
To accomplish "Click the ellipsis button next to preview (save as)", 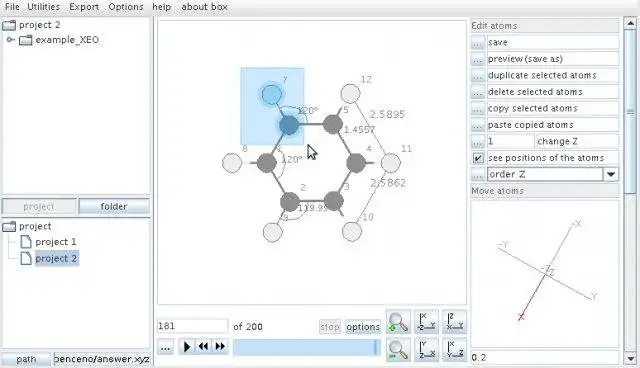I will (478, 59).
